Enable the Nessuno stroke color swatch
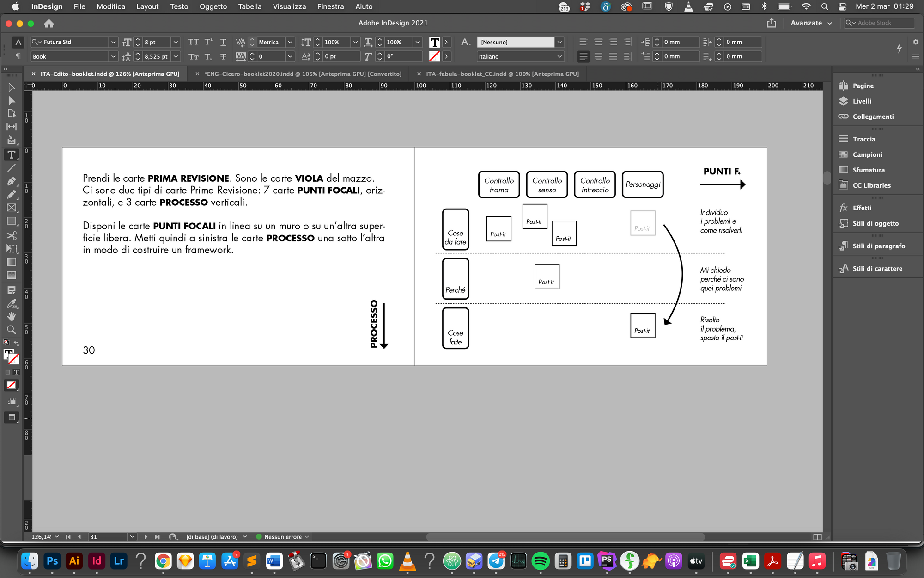924x578 pixels. [x=11, y=385]
